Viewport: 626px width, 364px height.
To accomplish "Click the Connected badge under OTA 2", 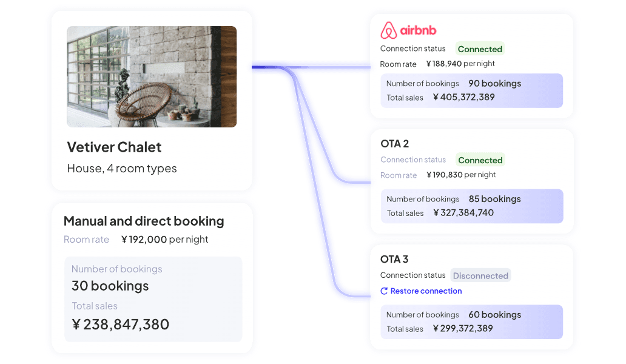I will pyautogui.click(x=480, y=160).
